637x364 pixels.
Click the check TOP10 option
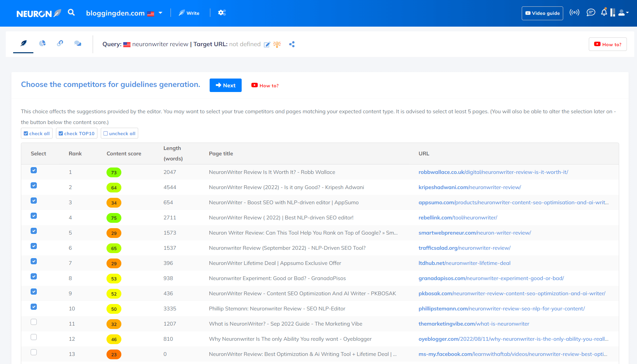[77, 133]
